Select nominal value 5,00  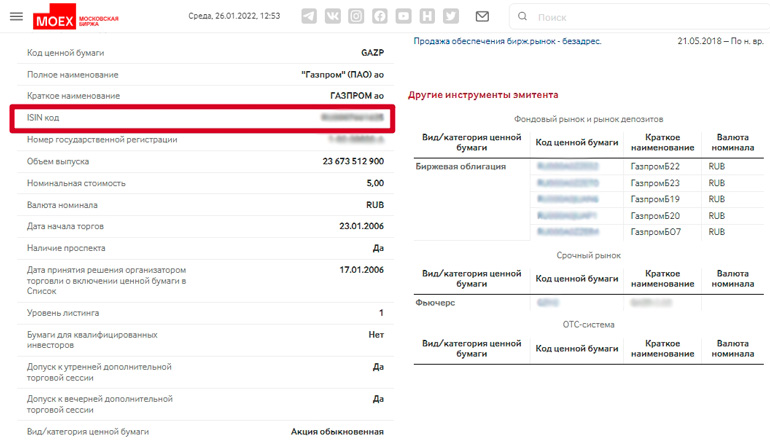375,183
